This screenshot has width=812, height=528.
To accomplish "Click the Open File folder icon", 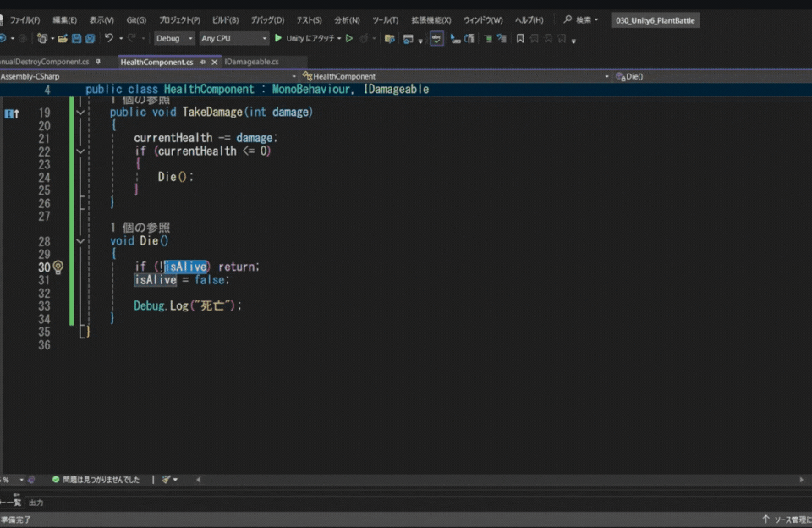I will (x=63, y=38).
